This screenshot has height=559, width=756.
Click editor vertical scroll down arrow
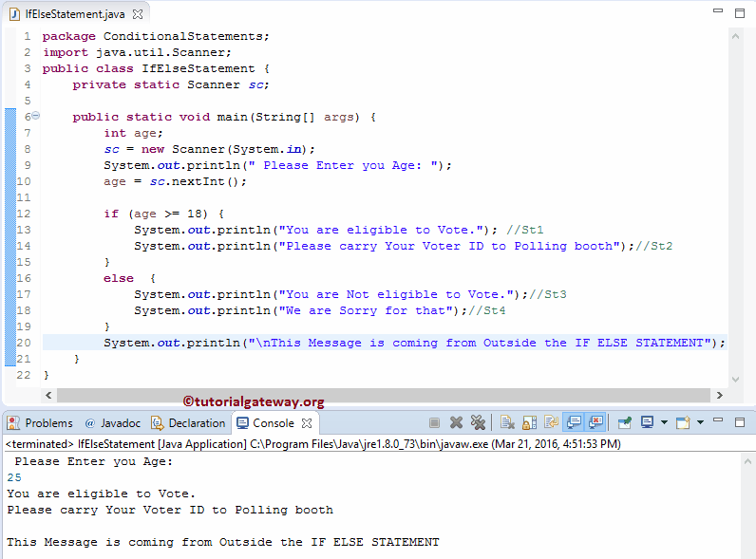click(735, 380)
